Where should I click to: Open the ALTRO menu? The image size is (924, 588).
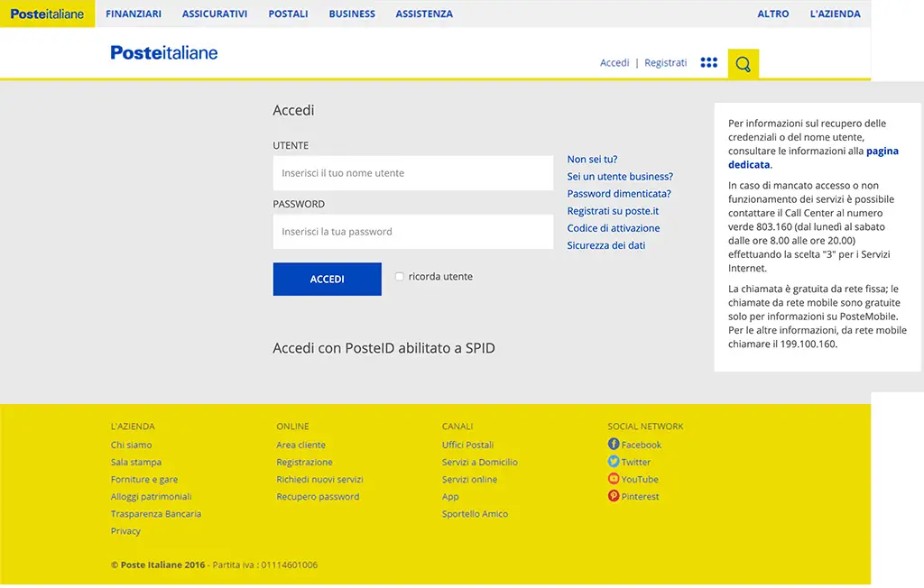tap(773, 14)
